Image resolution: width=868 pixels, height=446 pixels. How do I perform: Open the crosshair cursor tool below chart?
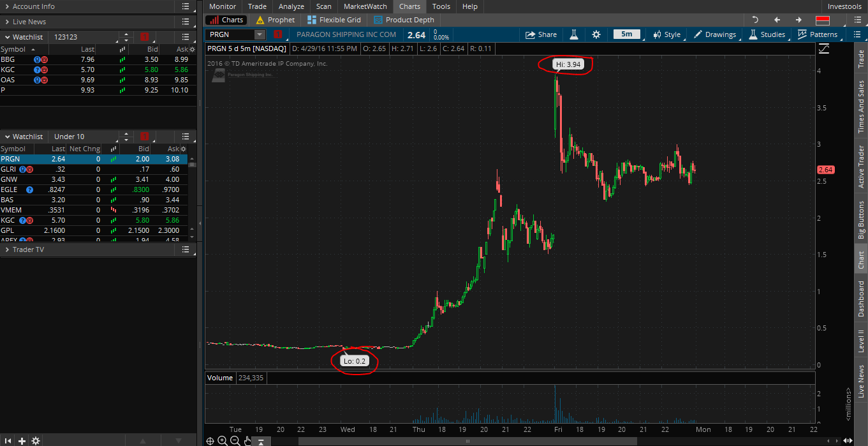[210, 441]
